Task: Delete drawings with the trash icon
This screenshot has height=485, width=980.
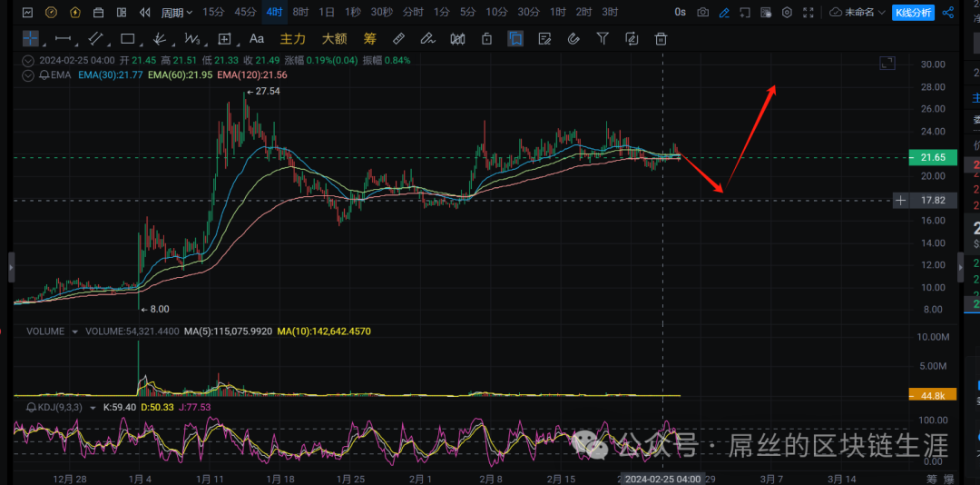Action: tap(661, 39)
